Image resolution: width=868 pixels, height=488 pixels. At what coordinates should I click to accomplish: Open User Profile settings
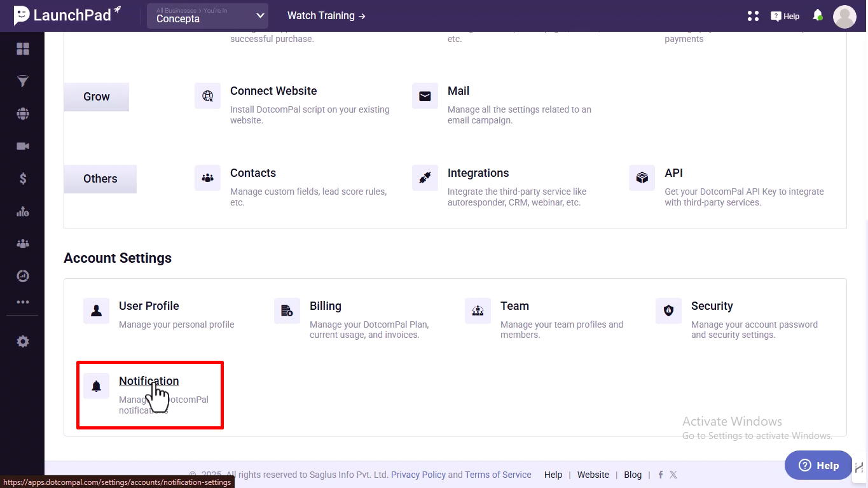click(149, 306)
